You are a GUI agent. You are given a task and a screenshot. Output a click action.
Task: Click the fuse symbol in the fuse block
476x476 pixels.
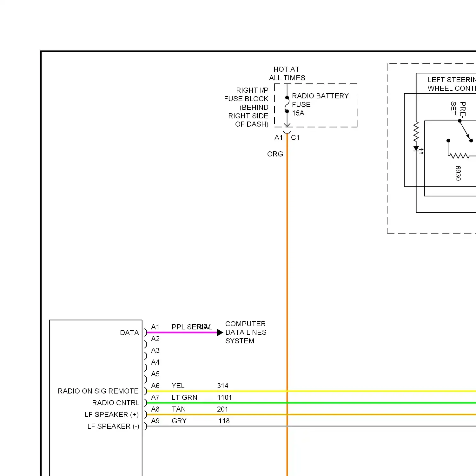pyautogui.click(x=287, y=104)
